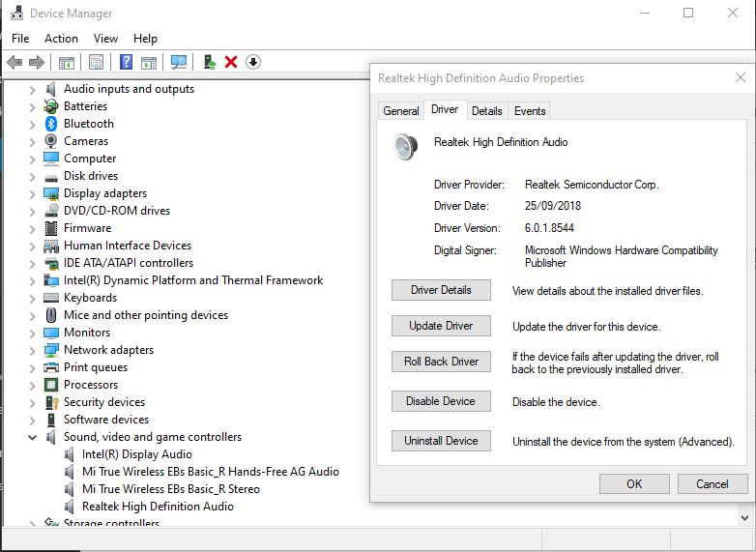Click the Update Driver button

pyautogui.click(x=441, y=326)
